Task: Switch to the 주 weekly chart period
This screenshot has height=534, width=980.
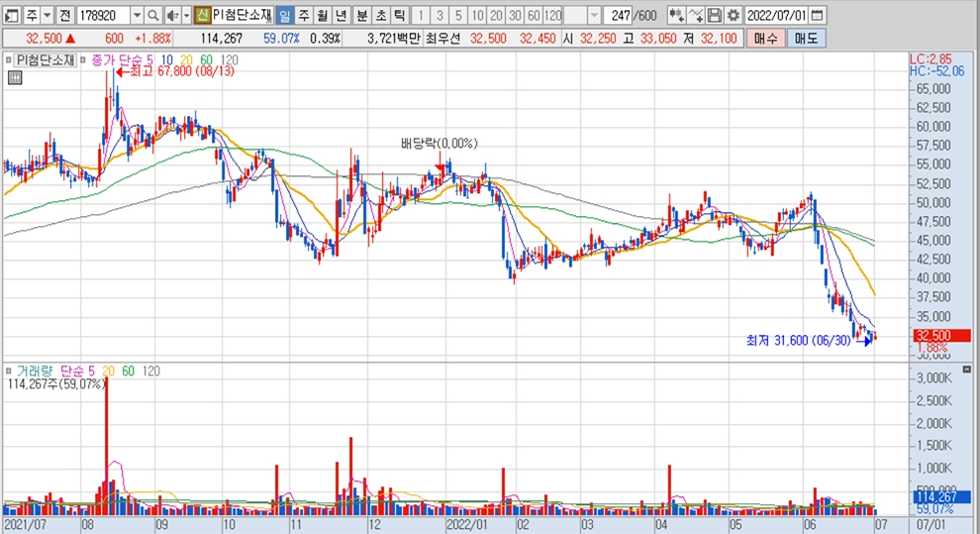Action: click(303, 15)
